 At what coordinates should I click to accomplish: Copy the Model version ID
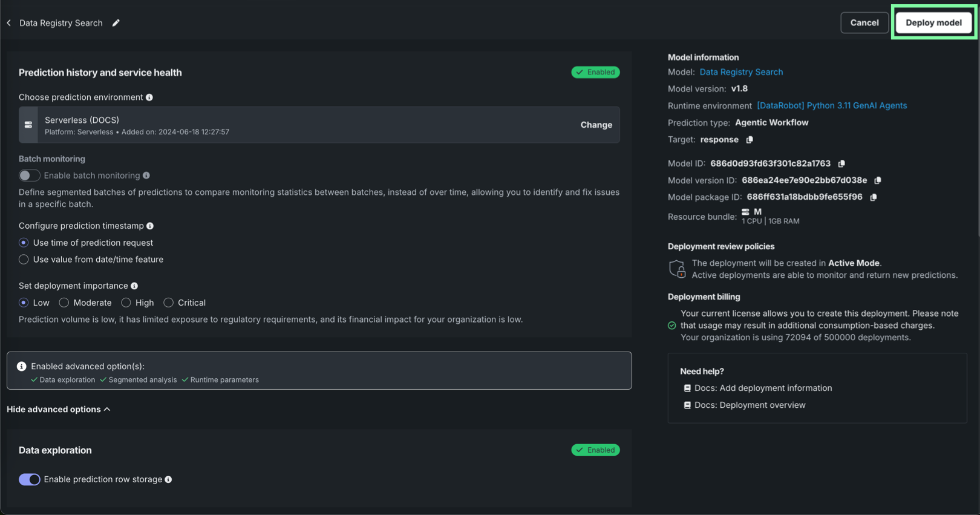tap(877, 180)
